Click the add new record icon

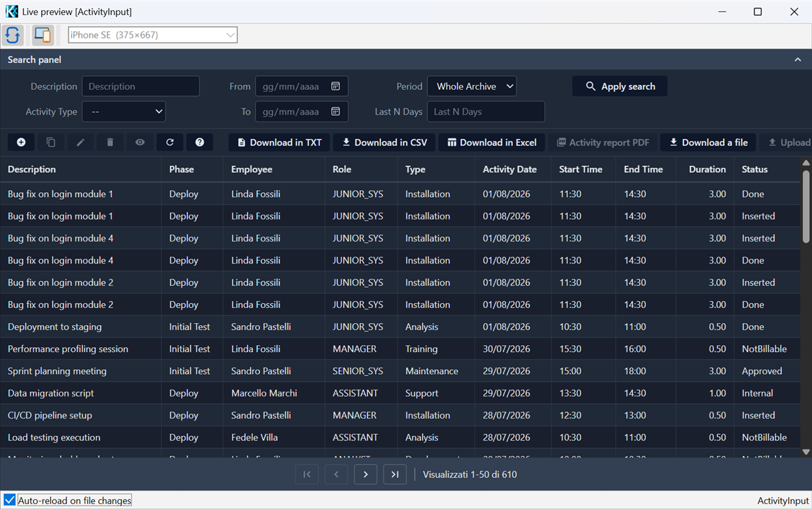[21, 143]
